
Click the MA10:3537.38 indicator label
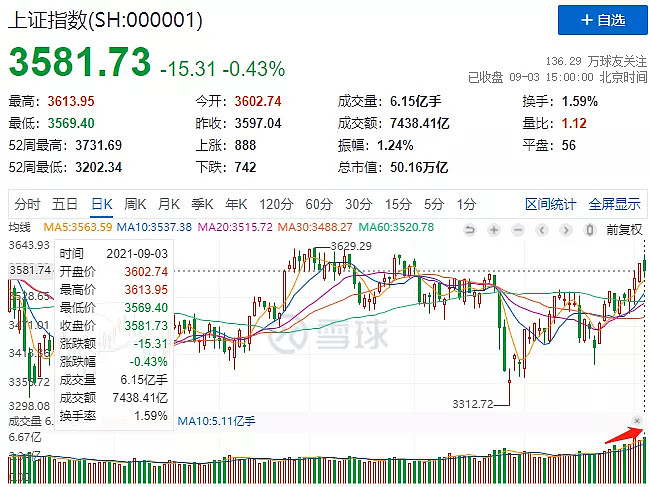click(x=154, y=227)
